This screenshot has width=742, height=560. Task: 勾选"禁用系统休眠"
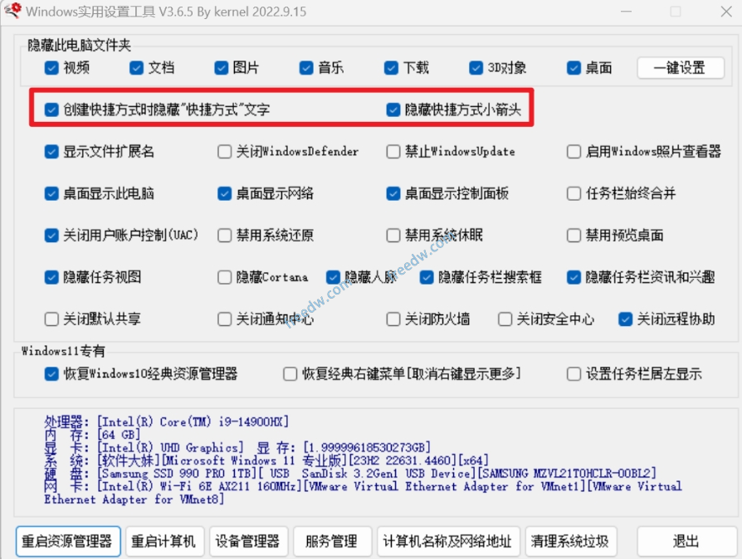tap(393, 235)
